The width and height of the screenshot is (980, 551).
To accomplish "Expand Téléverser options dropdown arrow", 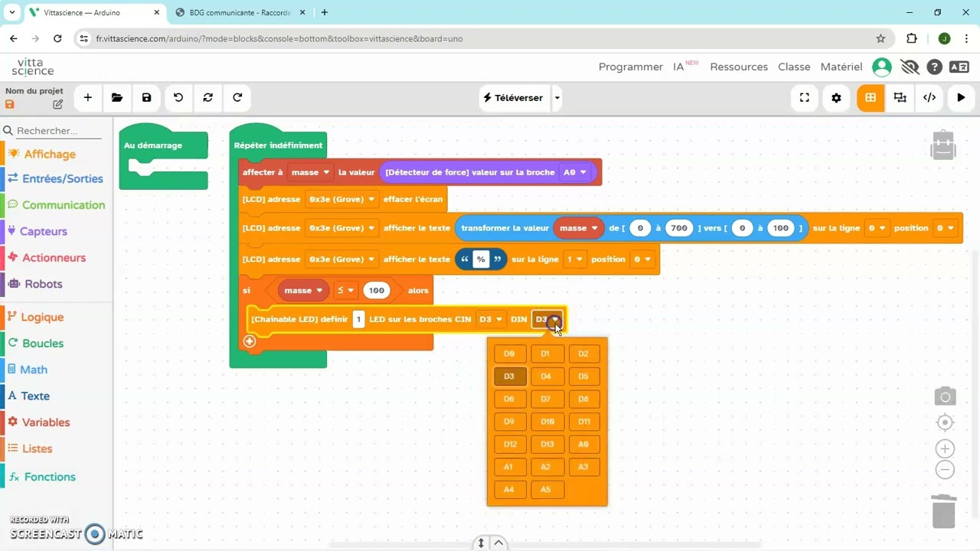I will click(557, 98).
